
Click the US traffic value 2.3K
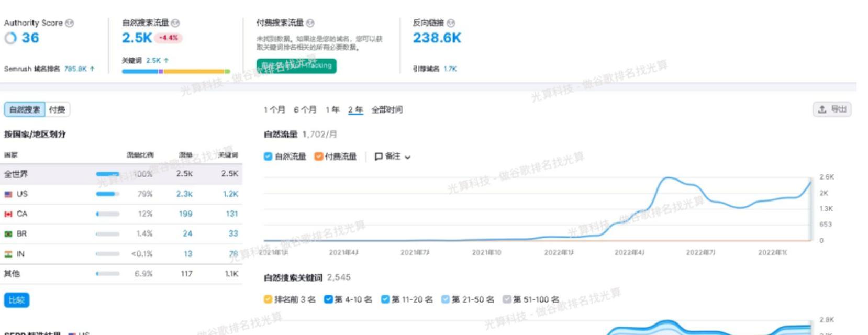coord(184,194)
